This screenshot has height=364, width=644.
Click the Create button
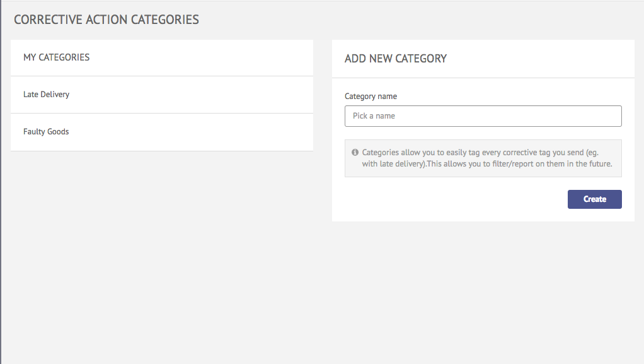[594, 199]
